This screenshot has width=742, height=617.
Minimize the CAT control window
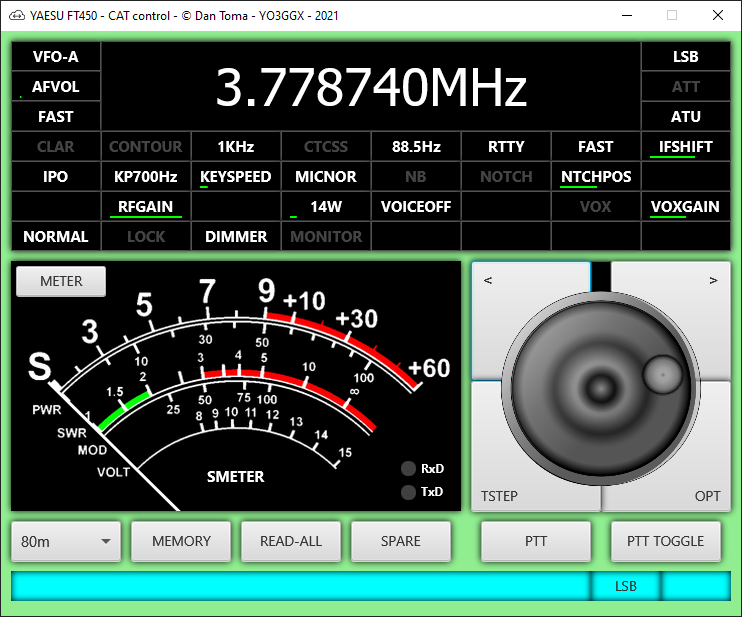[x=627, y=16]
